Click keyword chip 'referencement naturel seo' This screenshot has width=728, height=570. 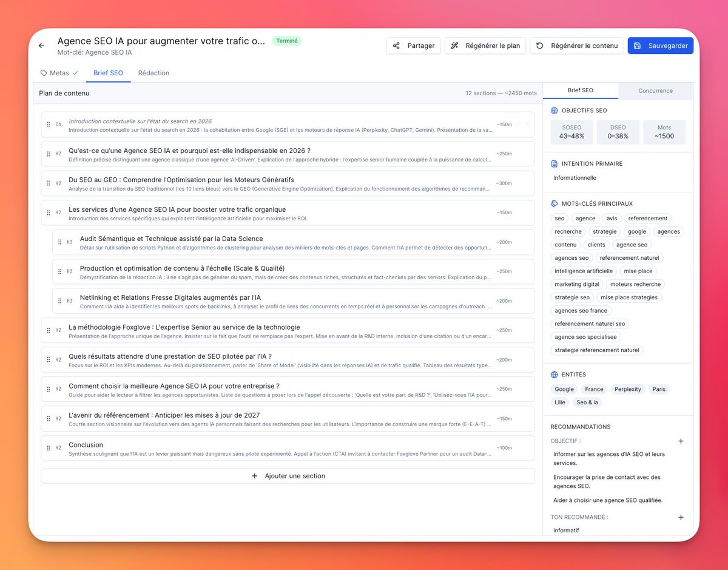590,324
